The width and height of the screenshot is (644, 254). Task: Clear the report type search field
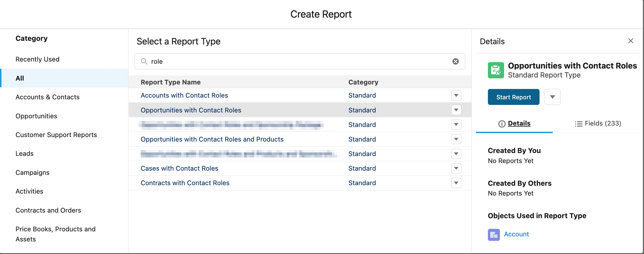(455, 61)
